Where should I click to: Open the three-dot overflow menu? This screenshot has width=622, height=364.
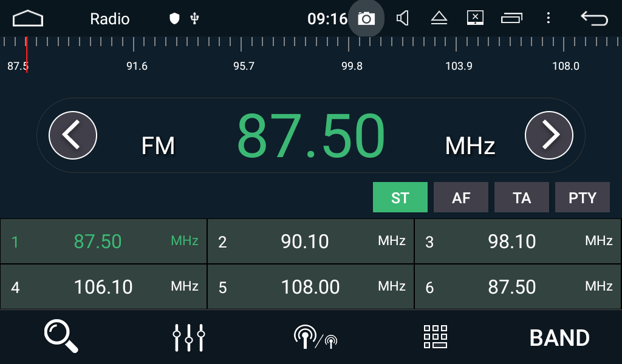click(549, 19)
